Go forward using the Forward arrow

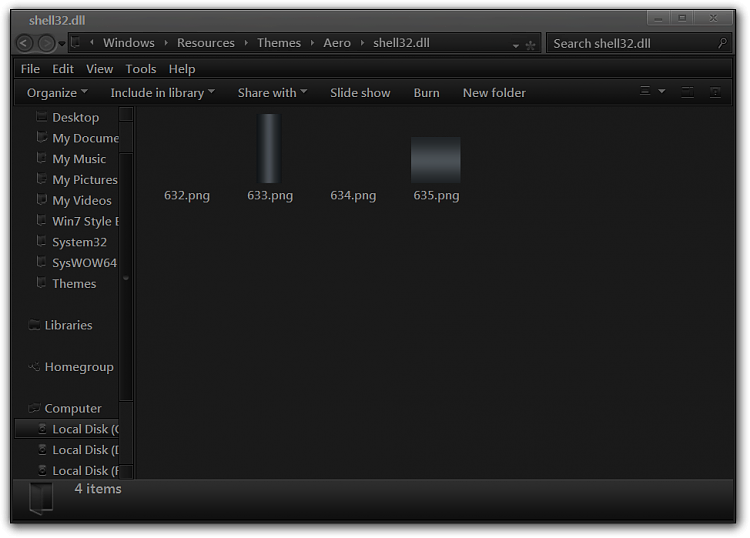[x=46, y=44]
